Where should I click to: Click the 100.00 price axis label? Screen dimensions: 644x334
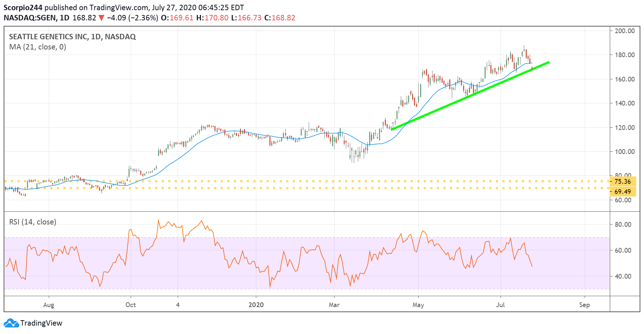click(x=625, y=152)
